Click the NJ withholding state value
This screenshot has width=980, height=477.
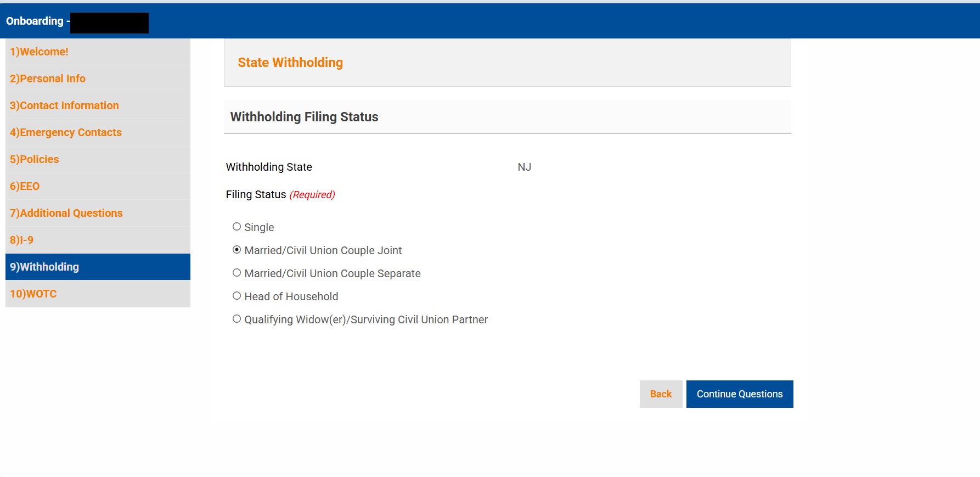525,167
